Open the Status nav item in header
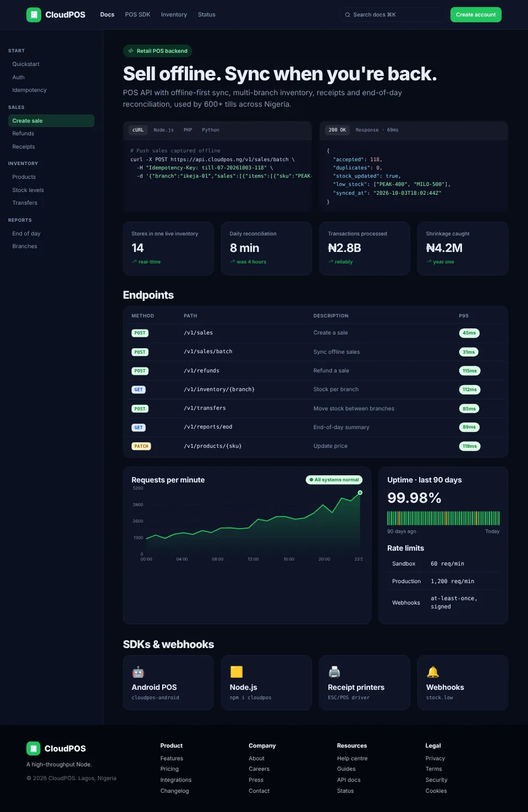The width and height of the screenshot is (528, 812). 207,15
